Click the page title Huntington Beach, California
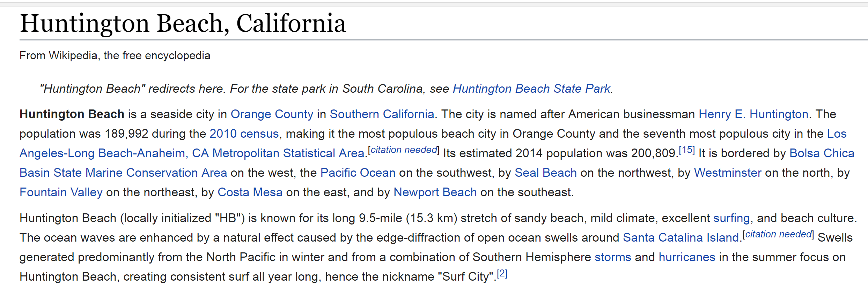 [183, 24]
